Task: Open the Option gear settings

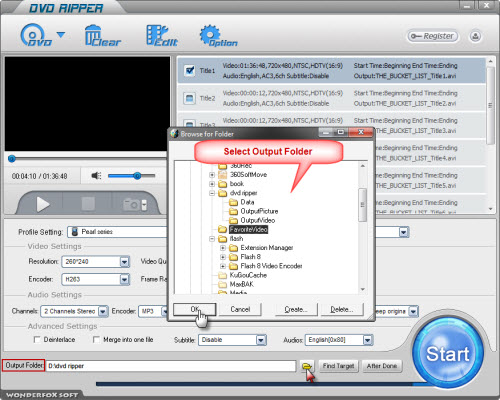Action: coord(218,35)
